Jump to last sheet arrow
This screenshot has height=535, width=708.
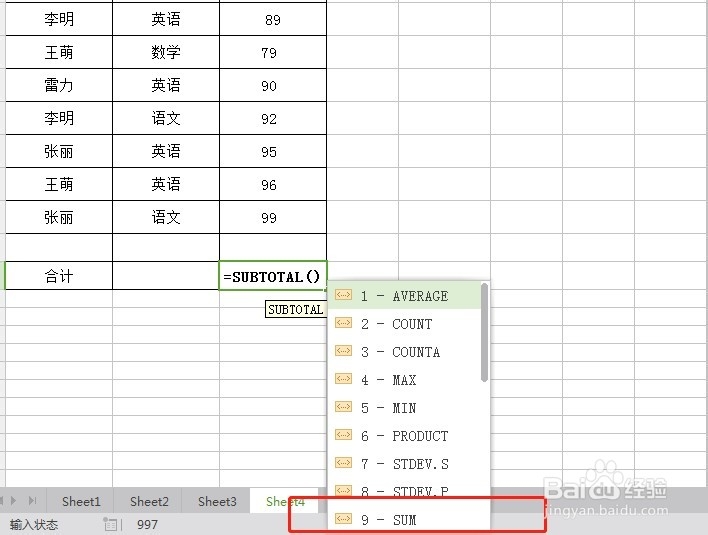point(33,500)
